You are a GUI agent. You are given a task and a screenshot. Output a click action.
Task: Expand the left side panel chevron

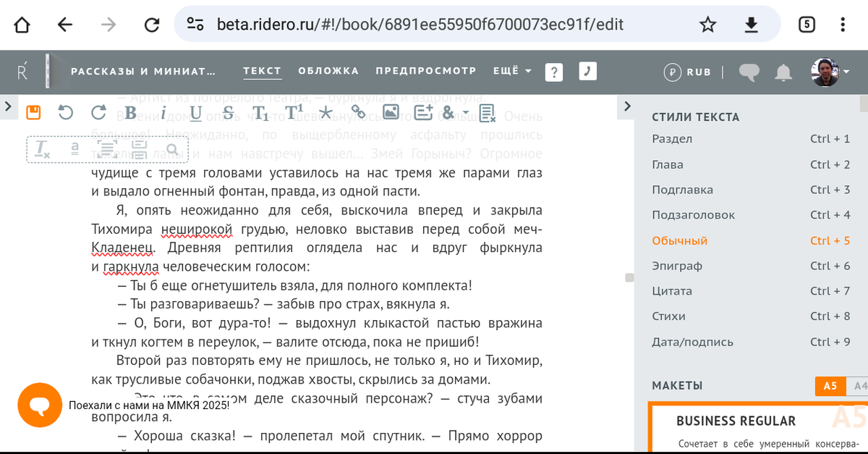7,106
